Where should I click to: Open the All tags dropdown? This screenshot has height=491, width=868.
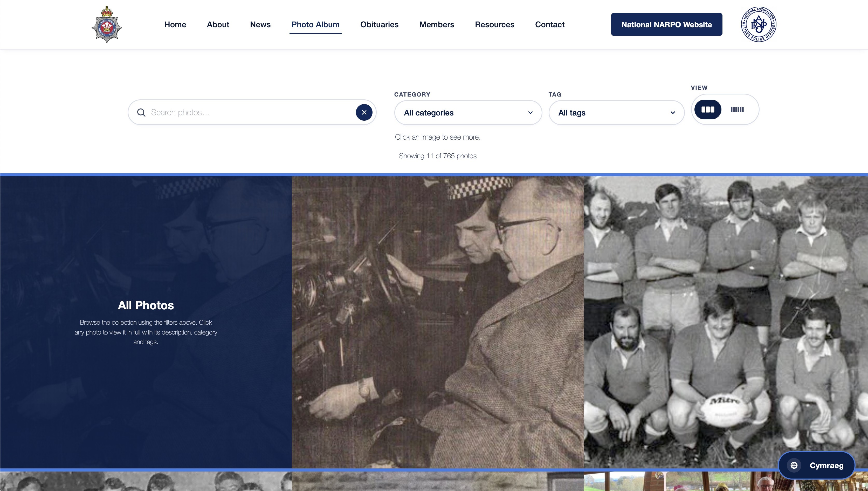pyautogui.click(x=617, y=113)
